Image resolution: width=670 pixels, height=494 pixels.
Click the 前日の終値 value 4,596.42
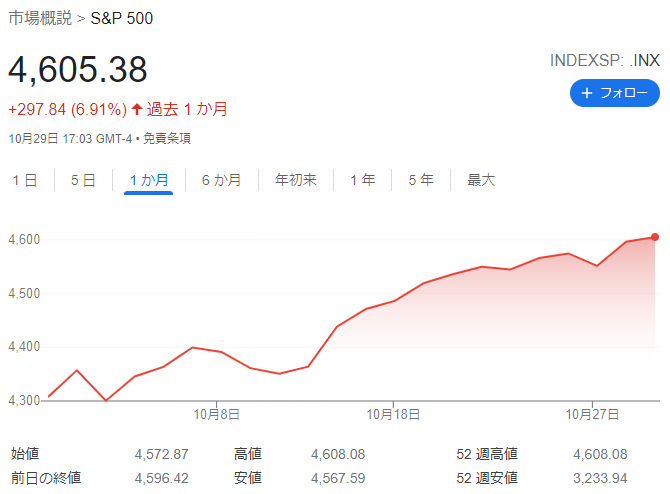162,478
